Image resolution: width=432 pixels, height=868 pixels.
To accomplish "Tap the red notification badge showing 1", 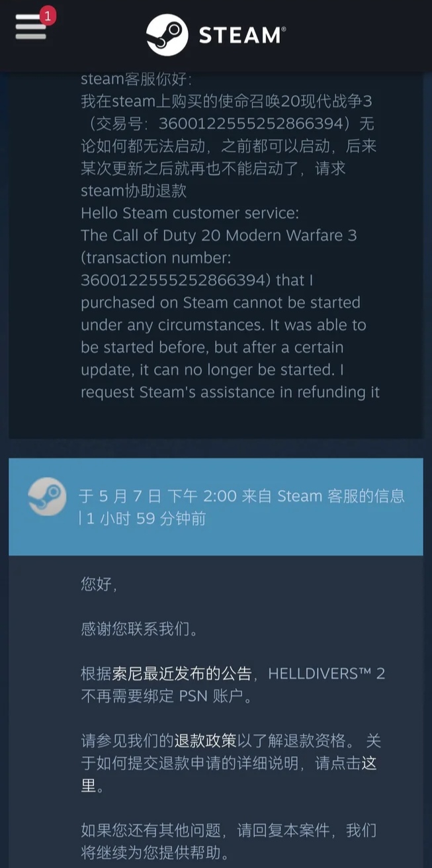I will coord(48,15).
